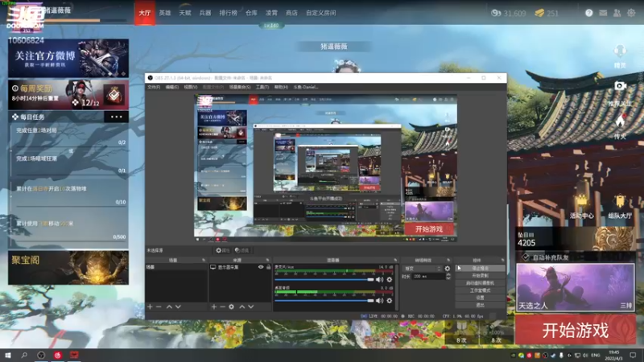The width and height of the screenshot is (644, 362).
Task: Click the 精灵 headset icon
Action: click(x=620, y=52)
